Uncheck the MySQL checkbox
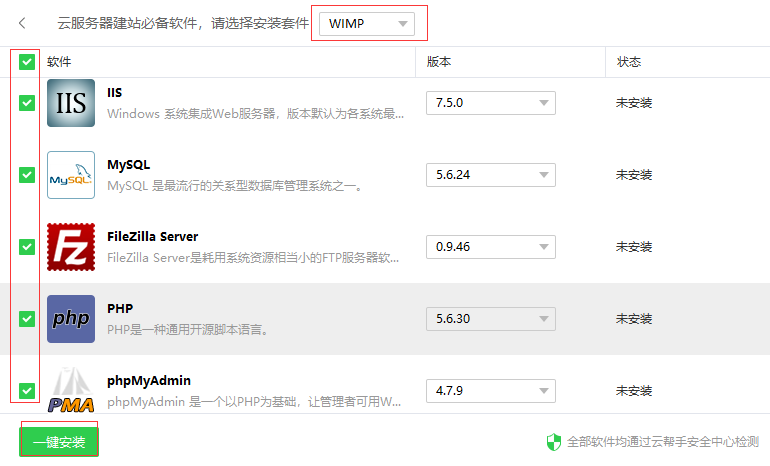The height and width of the screenshot is (466, 770). 27,175
